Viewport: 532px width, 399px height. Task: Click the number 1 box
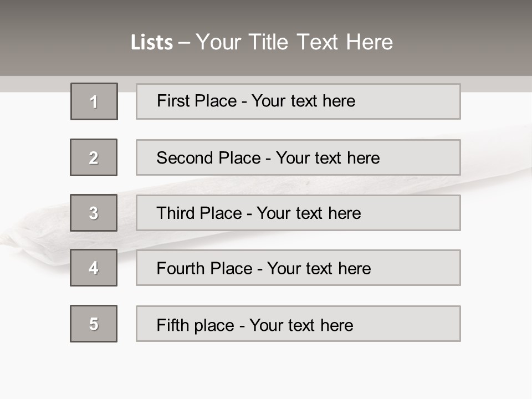(94, 101)
